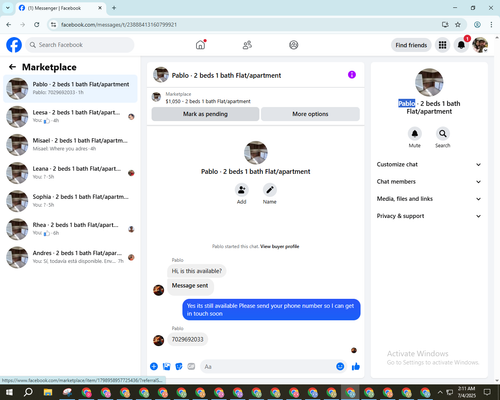Open the Rhea conversation in list
Image resolution: width=500 pixels, height=400 pixels.
tap(70, 229)
